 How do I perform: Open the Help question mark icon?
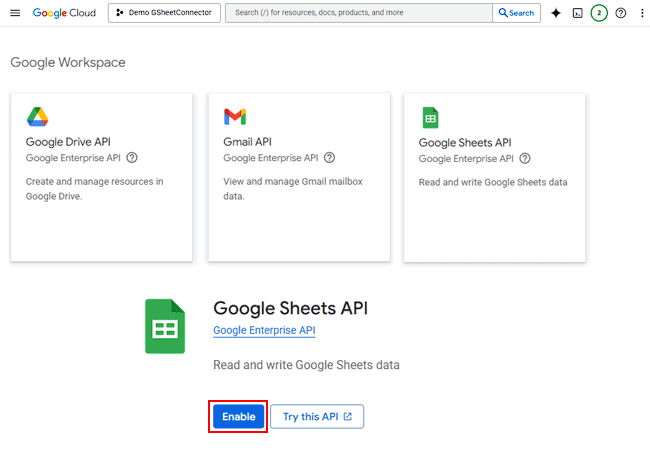[x=621, y=13]
